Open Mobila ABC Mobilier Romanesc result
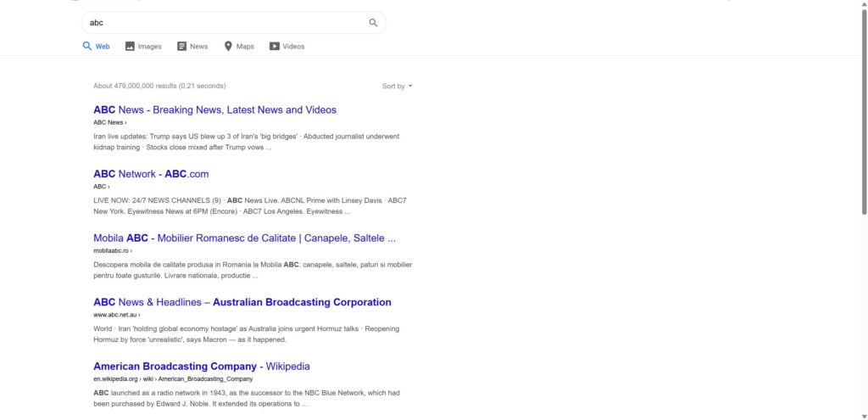 click(245, 238)
